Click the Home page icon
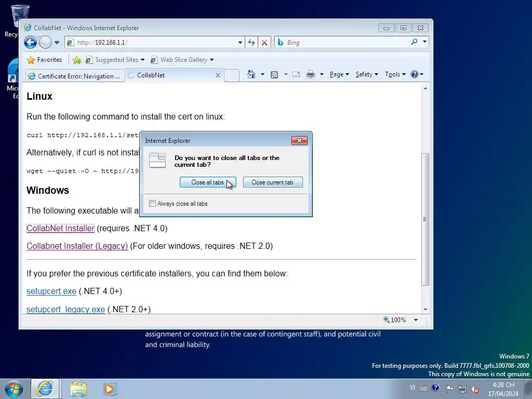Screen dimensions: 532x399 point(251,74)
